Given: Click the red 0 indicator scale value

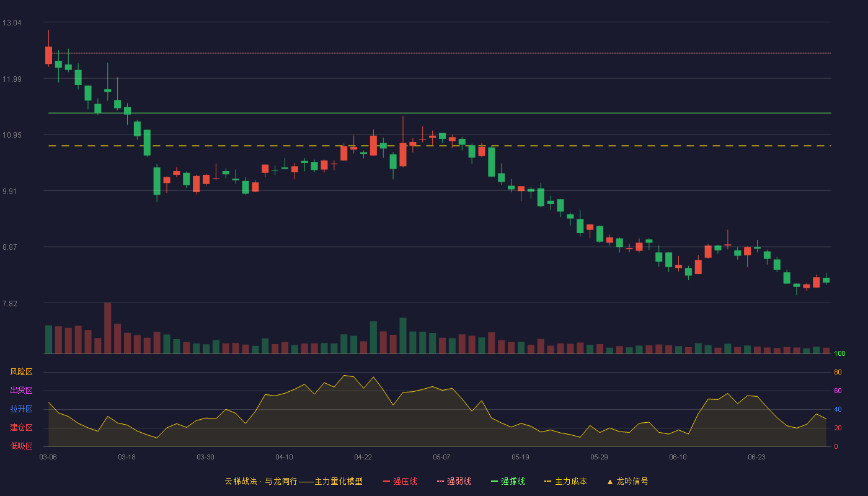Looking at the screenshot, I should coord(836,446).
